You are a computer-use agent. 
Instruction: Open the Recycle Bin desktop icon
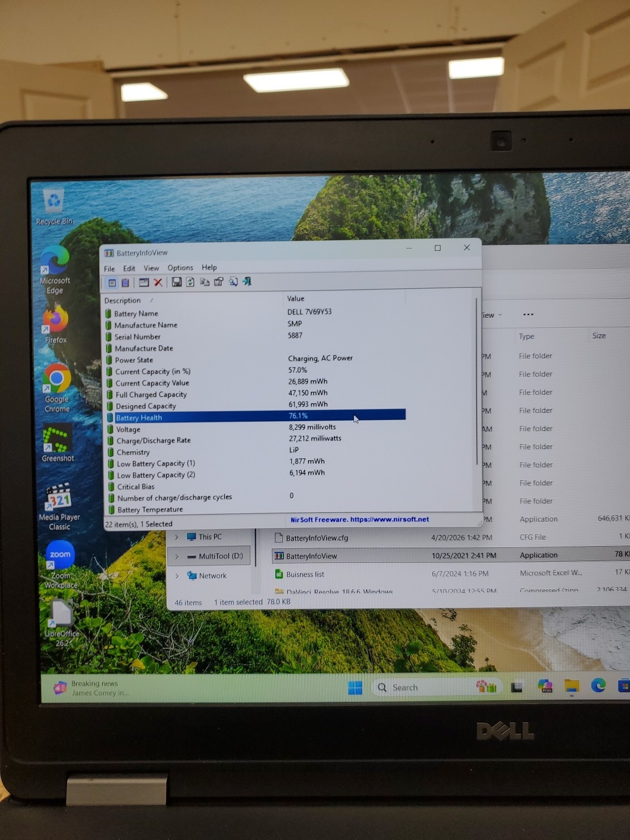[x=54, y=207]
